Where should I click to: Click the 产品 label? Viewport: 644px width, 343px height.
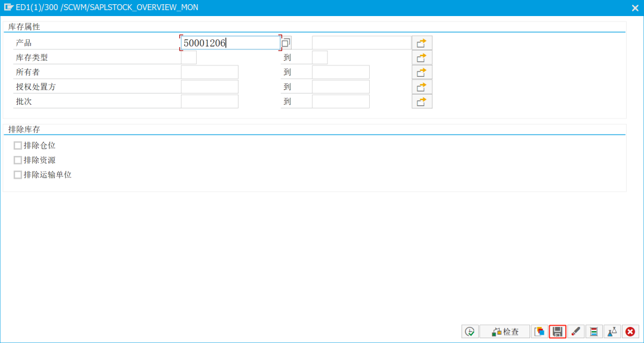pyautogui.click(x=24, y=43)
